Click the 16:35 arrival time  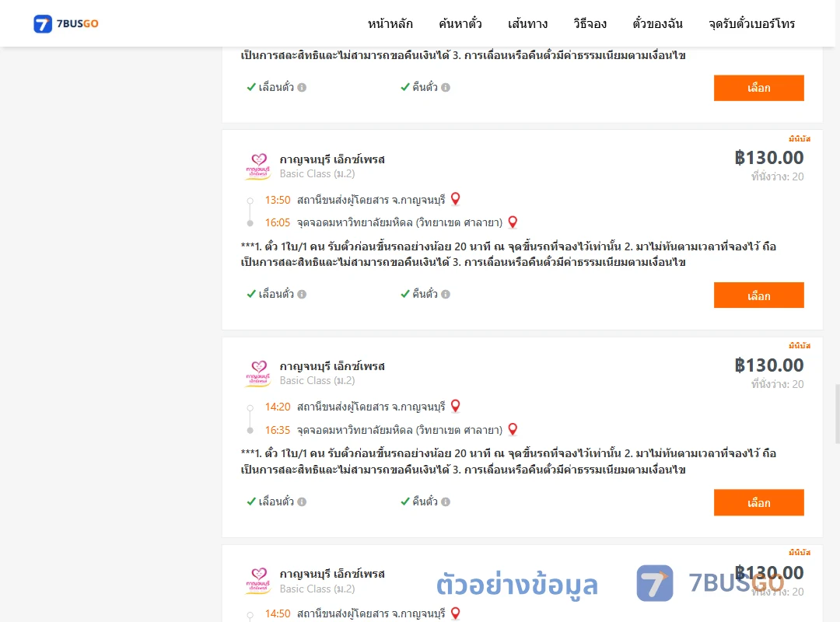[278, 430]
